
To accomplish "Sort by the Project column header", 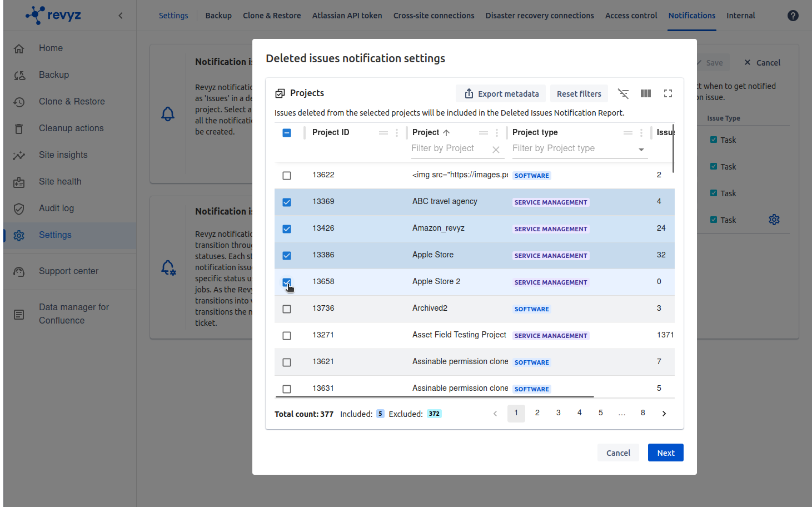I will click(x=426, y=132).
